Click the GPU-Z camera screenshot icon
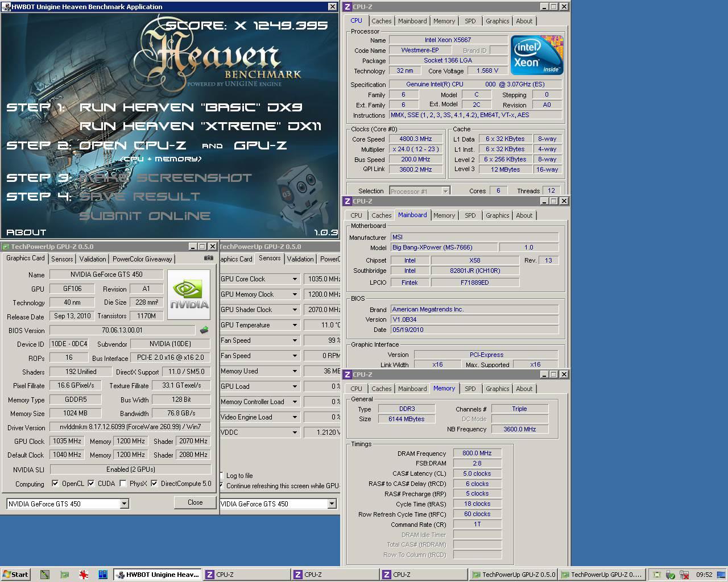 point(209,258)
